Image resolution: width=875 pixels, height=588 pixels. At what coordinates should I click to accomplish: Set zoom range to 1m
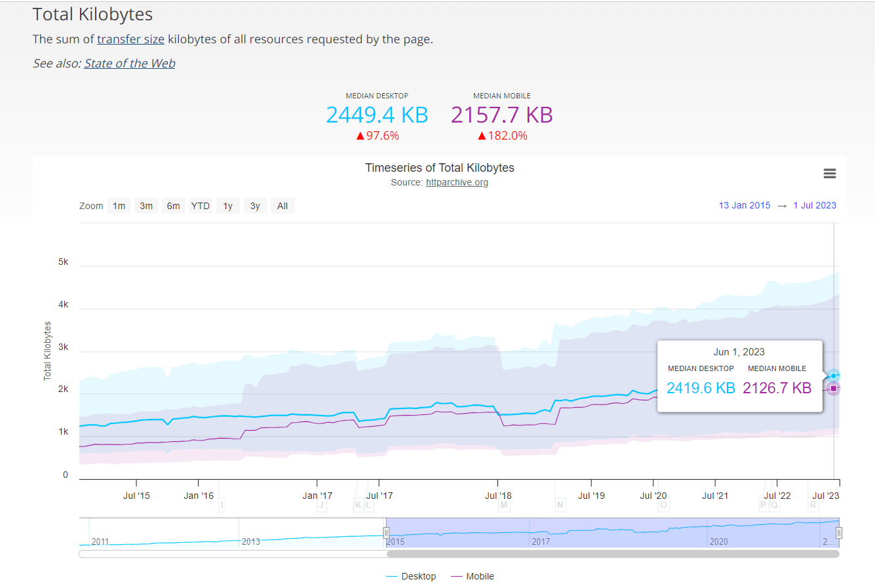(x=119, y=206)
